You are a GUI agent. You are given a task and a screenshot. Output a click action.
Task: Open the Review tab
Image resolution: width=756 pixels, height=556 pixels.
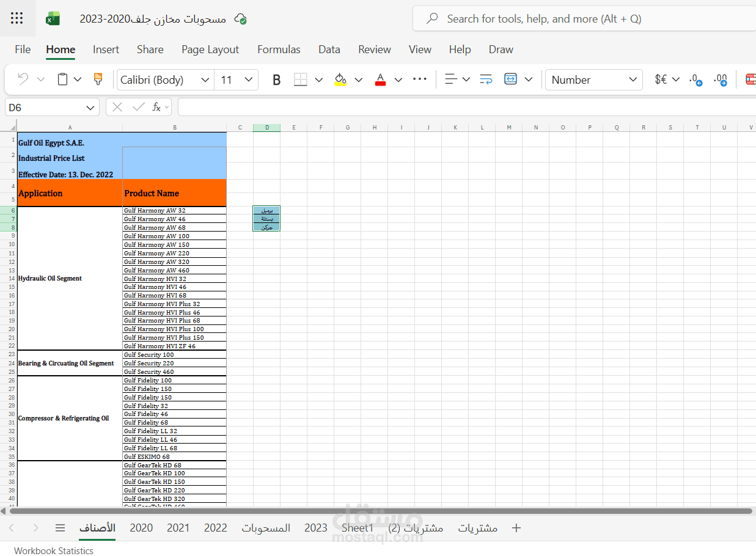[375, 49]
